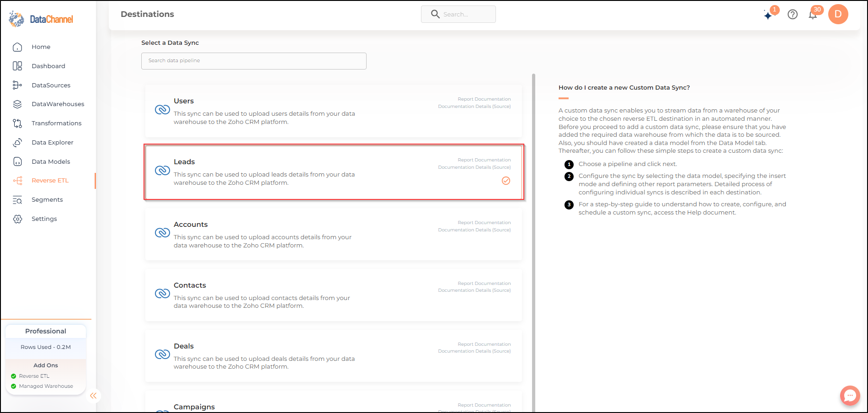Open the help question mark icon

point(793,15)
